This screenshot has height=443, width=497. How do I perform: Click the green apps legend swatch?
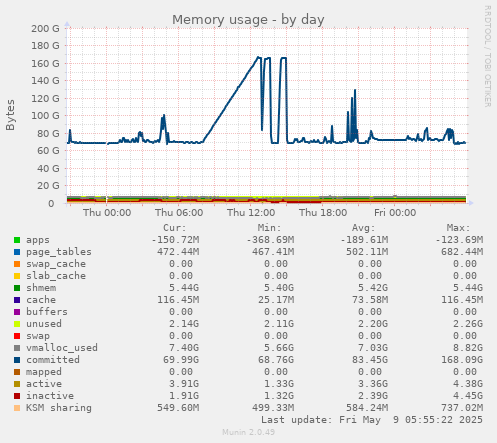[17, 240]
